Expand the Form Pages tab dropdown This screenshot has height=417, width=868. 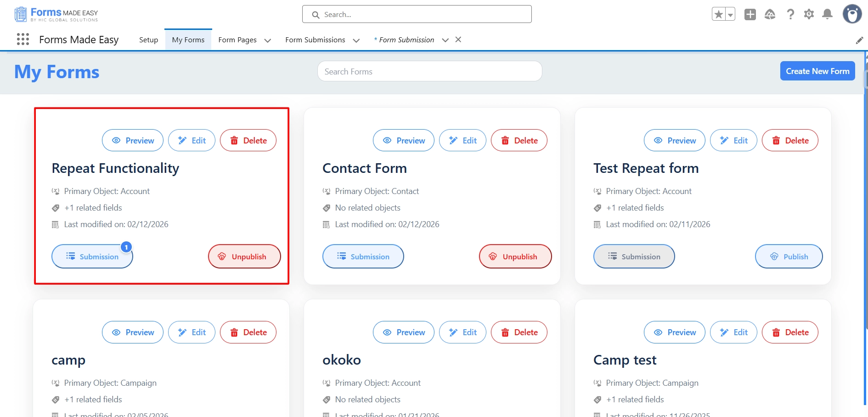(268, 40)
